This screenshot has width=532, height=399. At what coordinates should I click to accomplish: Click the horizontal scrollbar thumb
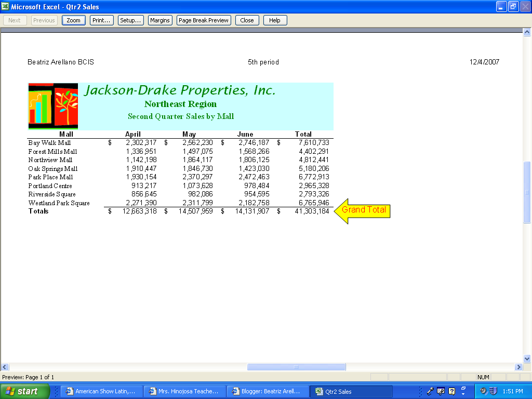click(x=296, y=367)
